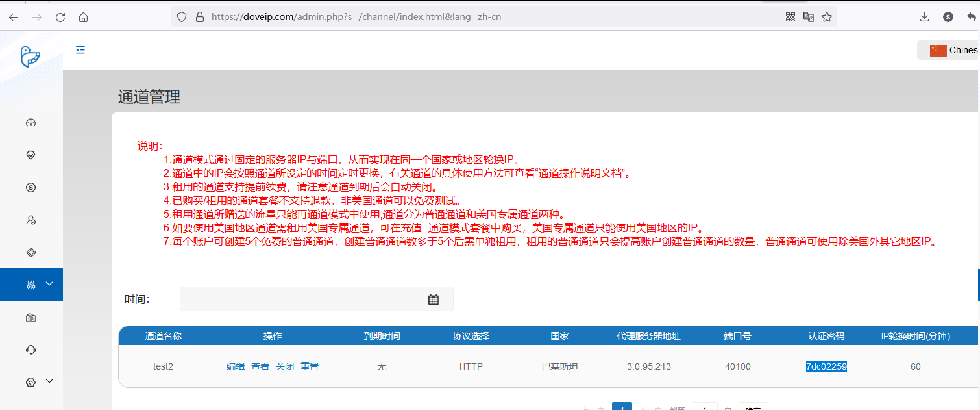The image size is (980, 410).
Task: Click the camera icon in the sidebar
Action: tap(31, 318)
